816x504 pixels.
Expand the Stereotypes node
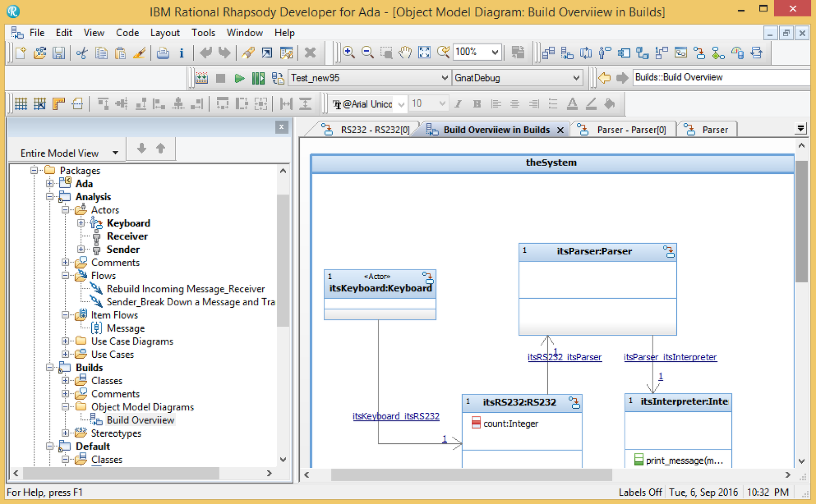click(65, 433)
